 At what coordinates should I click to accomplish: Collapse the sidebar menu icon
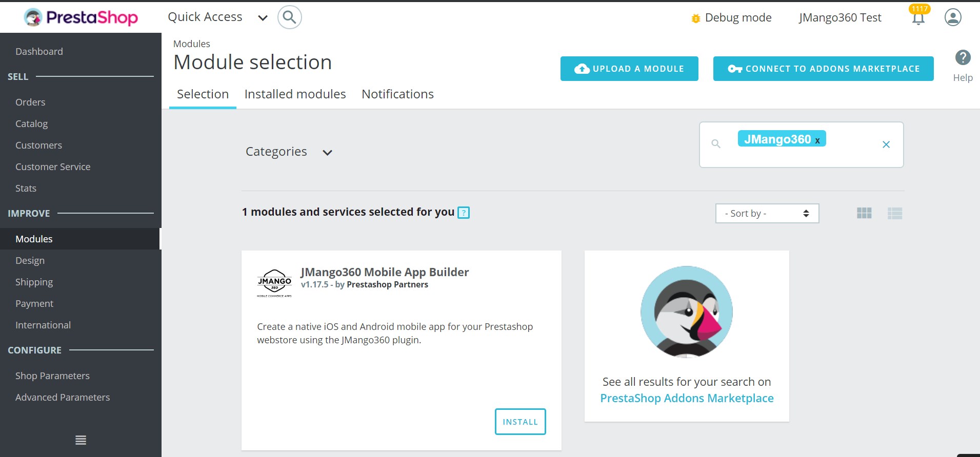81,440
